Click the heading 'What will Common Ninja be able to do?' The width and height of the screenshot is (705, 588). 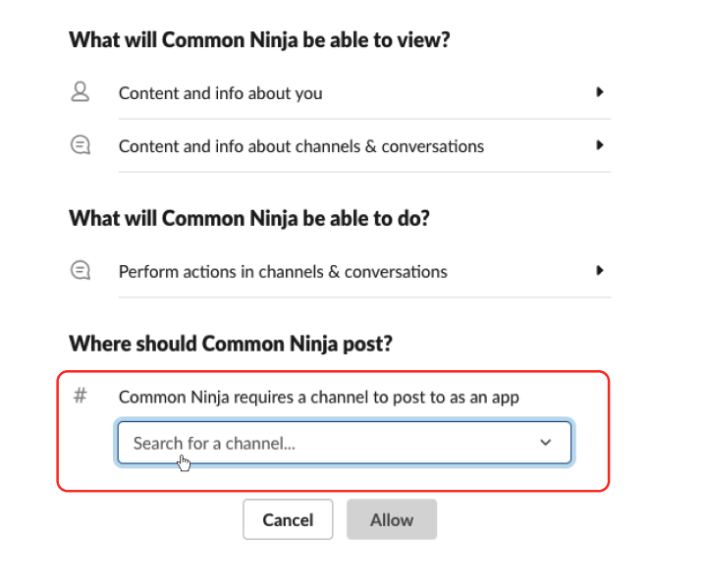point(249,219)
